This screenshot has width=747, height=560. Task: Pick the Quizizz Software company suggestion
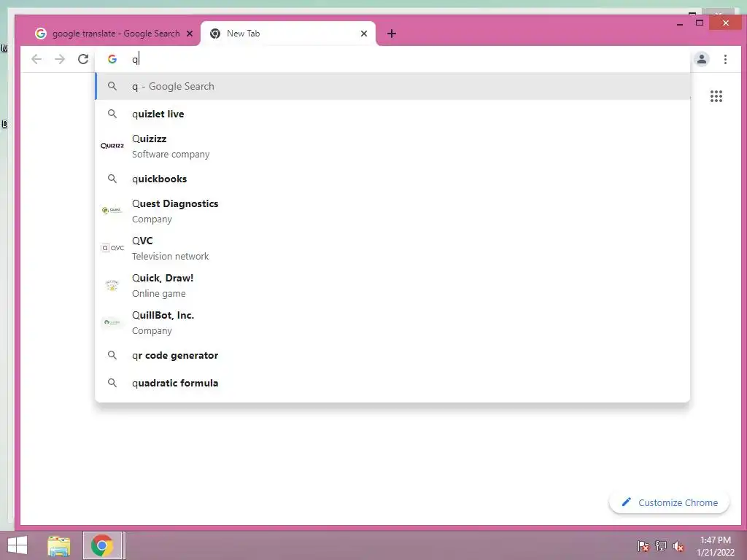392,146
